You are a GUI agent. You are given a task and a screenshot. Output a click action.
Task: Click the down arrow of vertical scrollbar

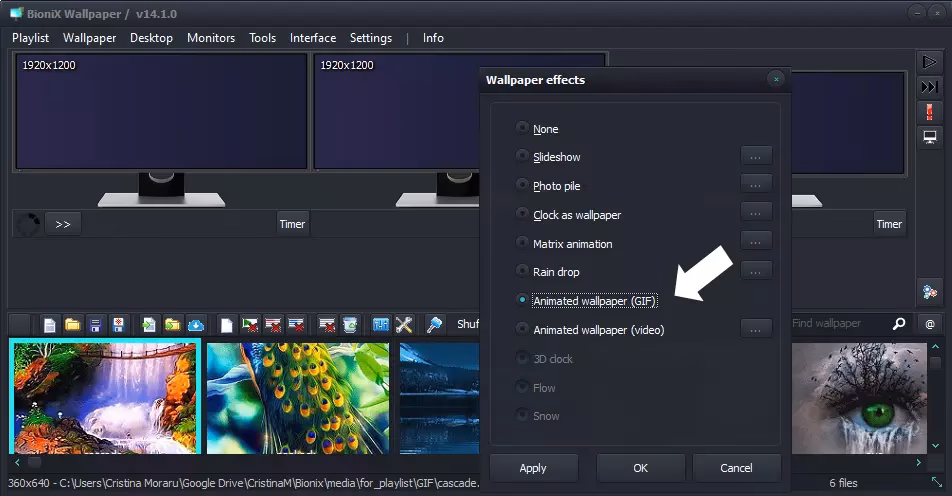tap(936, 446)
